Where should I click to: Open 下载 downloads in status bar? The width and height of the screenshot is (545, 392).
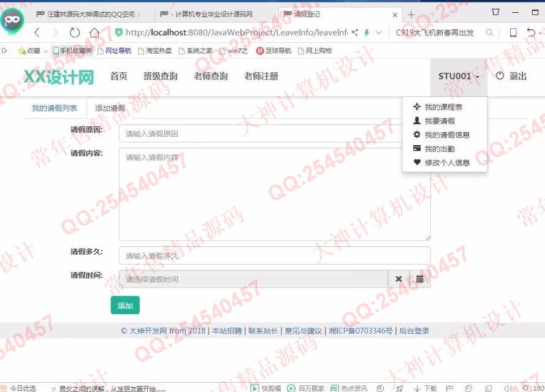425,388
